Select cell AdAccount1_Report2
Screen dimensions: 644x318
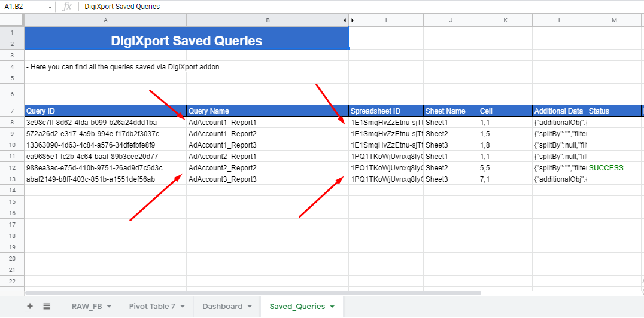pyautogui.click(x=268, y=133)
